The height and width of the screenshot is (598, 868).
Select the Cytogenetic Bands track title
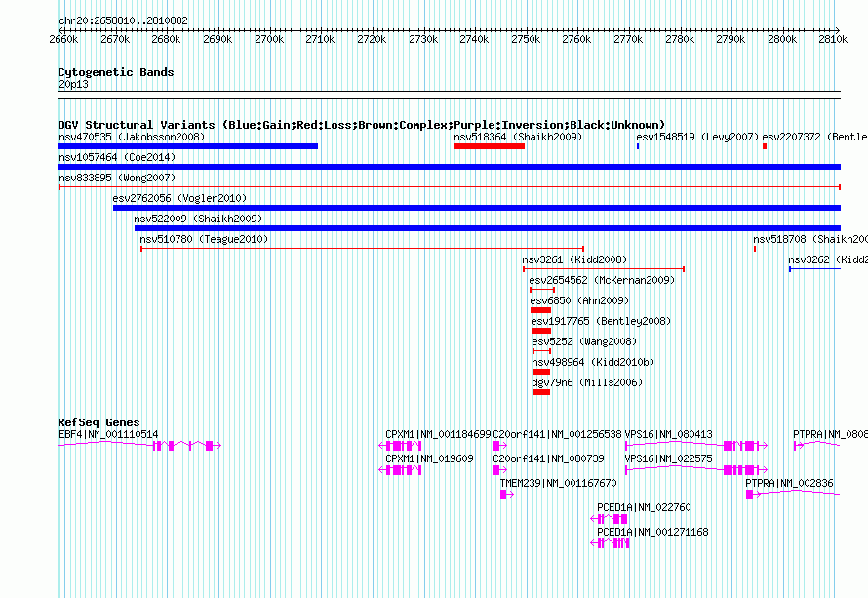click(116, 72)
